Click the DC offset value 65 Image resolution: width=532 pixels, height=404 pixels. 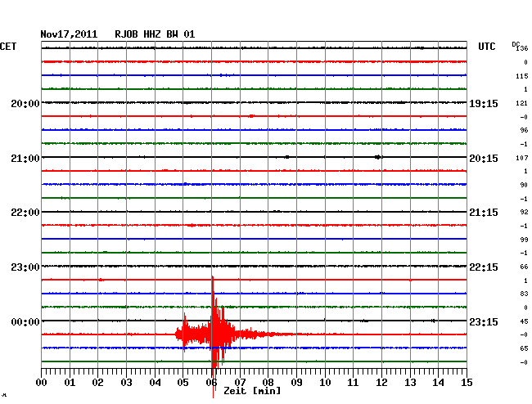(x=524, y=348)
